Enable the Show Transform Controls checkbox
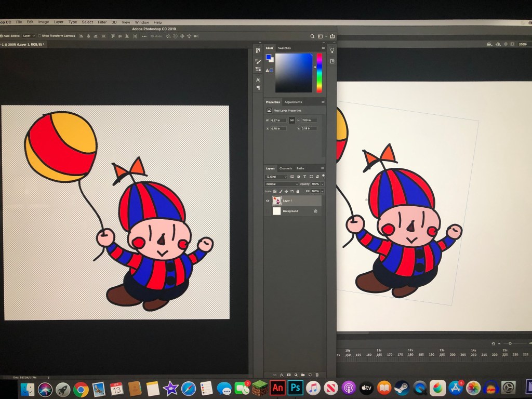Screen dimensions: 532x399 click(x=39, y=36)
